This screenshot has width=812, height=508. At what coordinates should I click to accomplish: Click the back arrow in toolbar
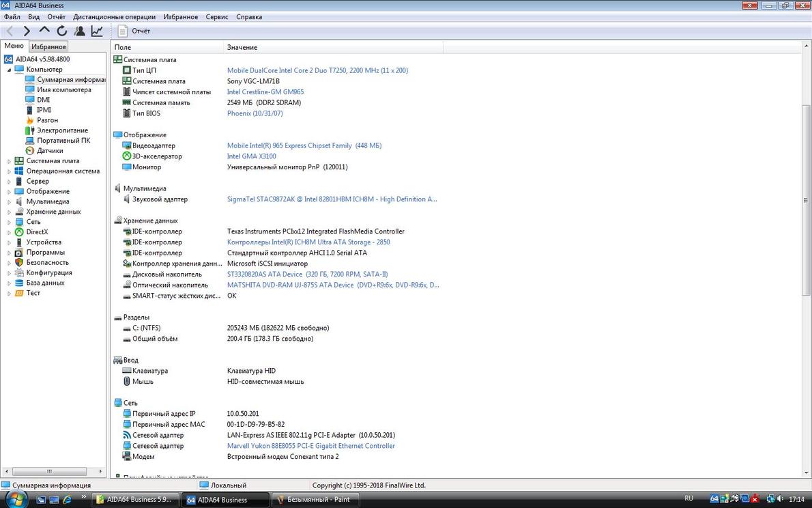click(x=10, y=31)
